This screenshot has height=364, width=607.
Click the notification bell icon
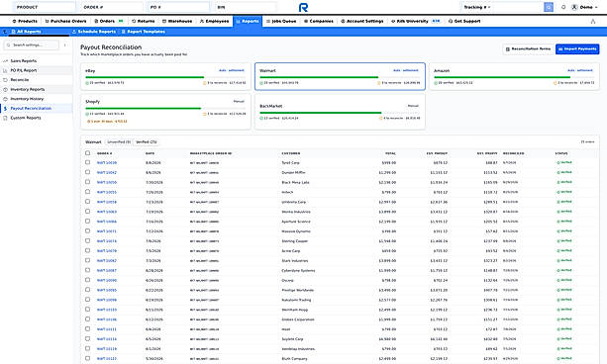(x=563, y=7)
